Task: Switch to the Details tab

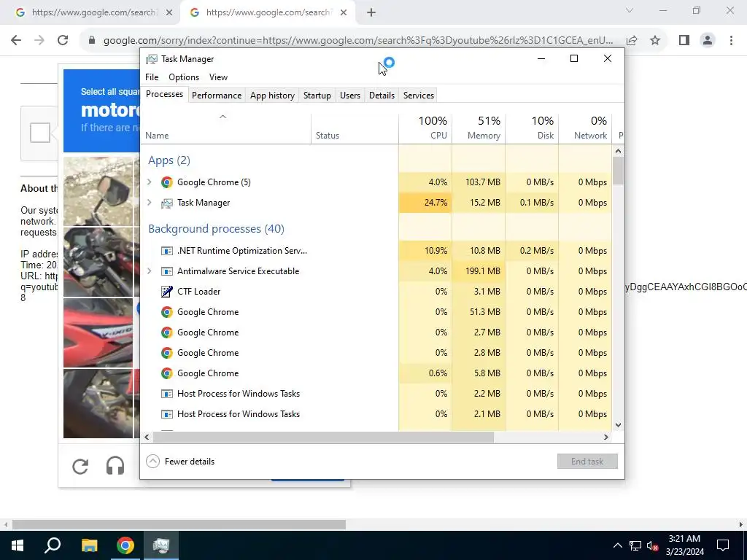Action: [382, 96]
